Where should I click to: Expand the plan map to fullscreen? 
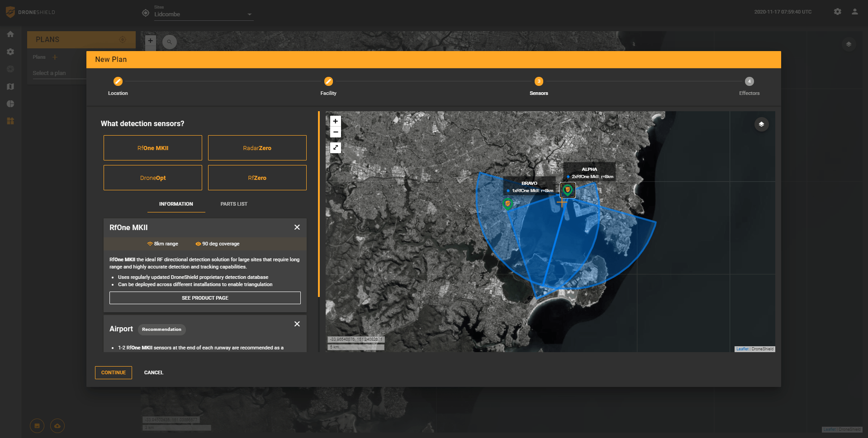pos(335,147)
